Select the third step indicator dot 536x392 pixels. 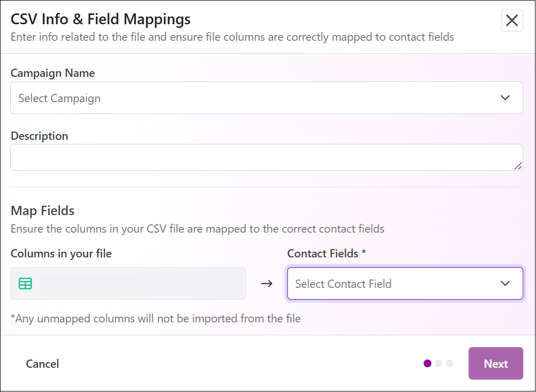click(x=449, y=363)
